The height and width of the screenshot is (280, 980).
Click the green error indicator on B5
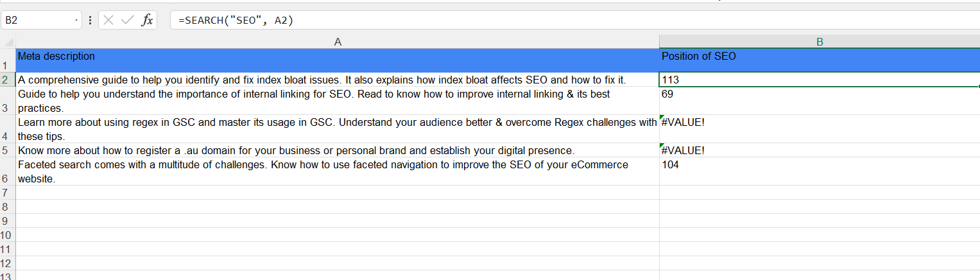tap(662, 145)
